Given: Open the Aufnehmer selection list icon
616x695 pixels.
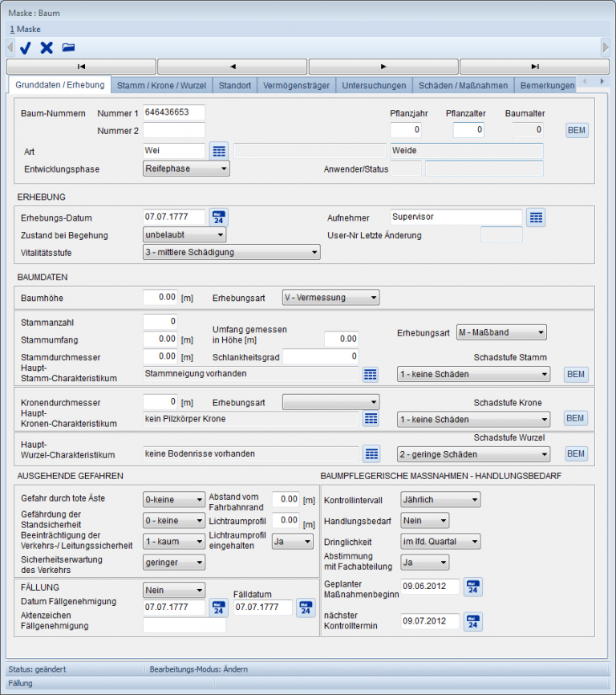Looking at the screenshot, I should click(537, 217).
